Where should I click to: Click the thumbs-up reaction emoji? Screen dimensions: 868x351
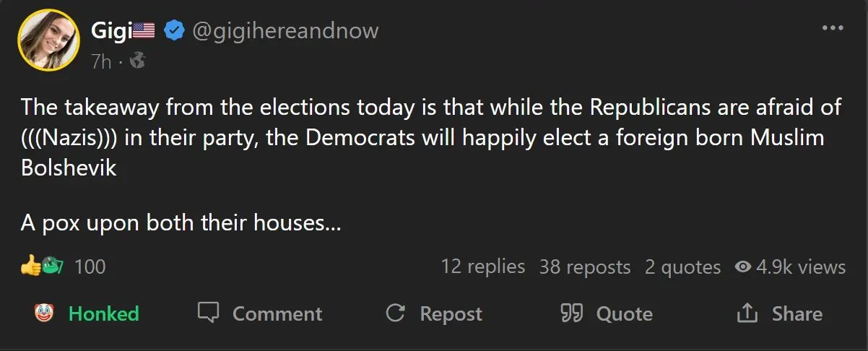(x=30, y=266)
